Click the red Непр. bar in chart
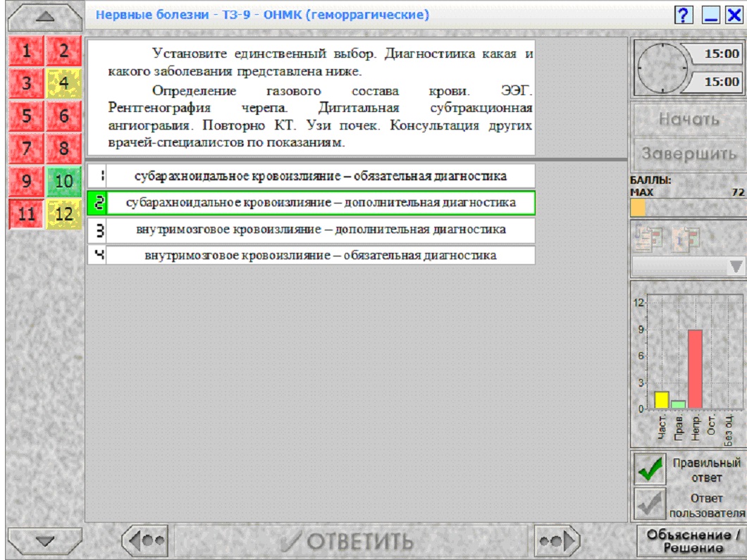 click(x=695, y=369)
